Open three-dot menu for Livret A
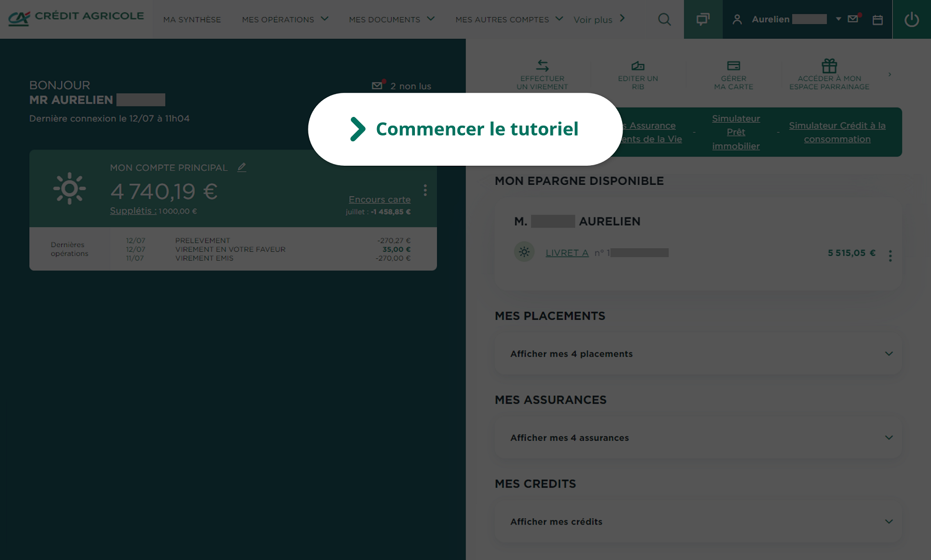Screen dimensions: 931x560 pos(890,256)
